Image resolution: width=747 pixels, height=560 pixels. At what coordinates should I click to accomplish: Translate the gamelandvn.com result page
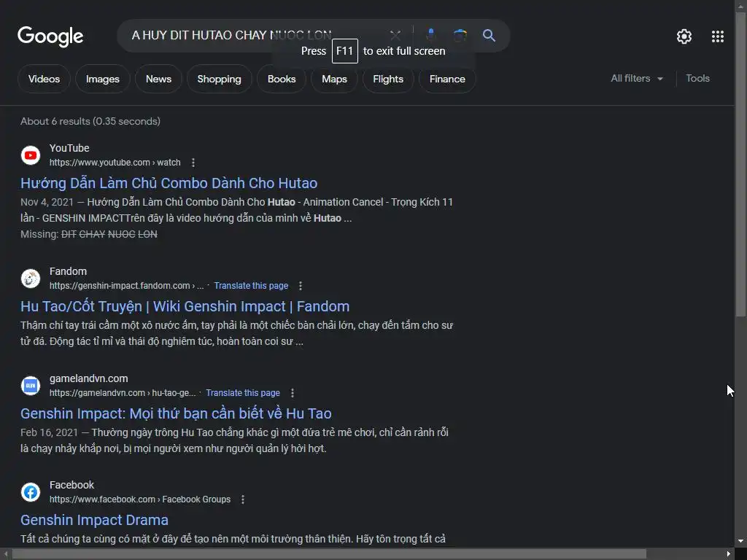(243, 393)
